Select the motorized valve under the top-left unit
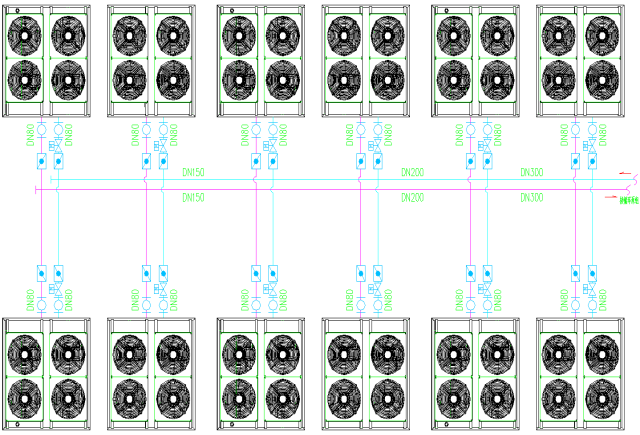 [x=56, y=146]
